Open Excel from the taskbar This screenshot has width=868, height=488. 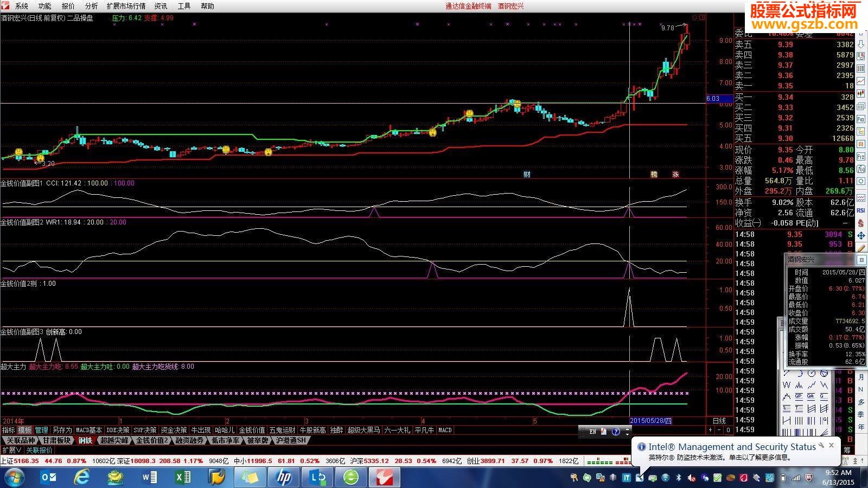point(183,477)
